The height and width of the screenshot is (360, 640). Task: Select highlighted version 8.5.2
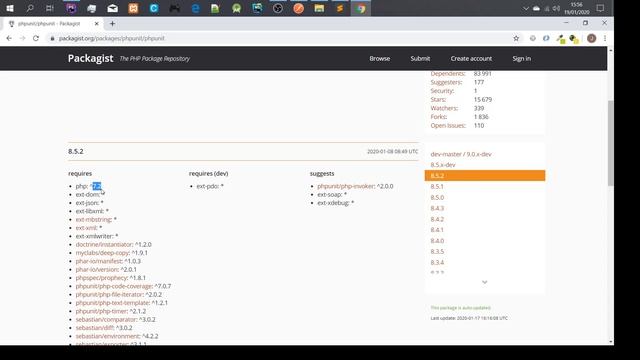click(x=484, y=176)
